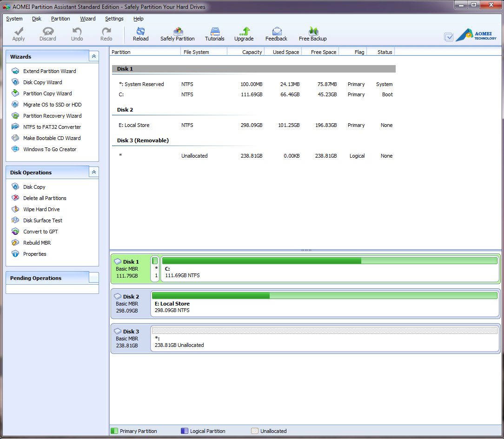This screenshot has height=439, width=504.
Task: Choose Delete all Partitions
Action: [45, 198]
